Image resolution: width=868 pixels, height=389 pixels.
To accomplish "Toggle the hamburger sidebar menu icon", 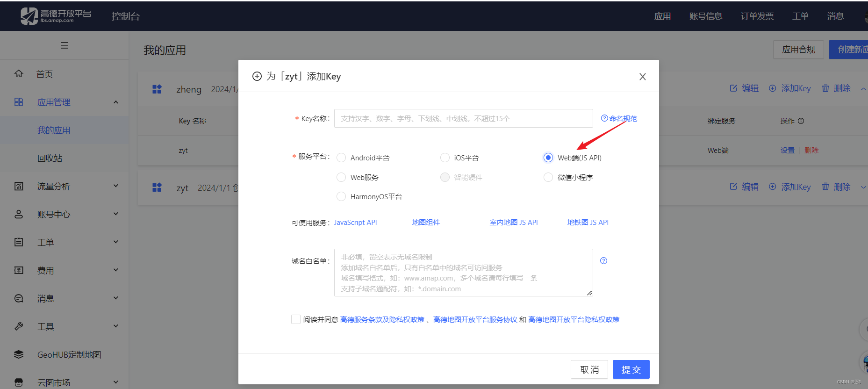I will pyautogui.click(x=65, y=45).
